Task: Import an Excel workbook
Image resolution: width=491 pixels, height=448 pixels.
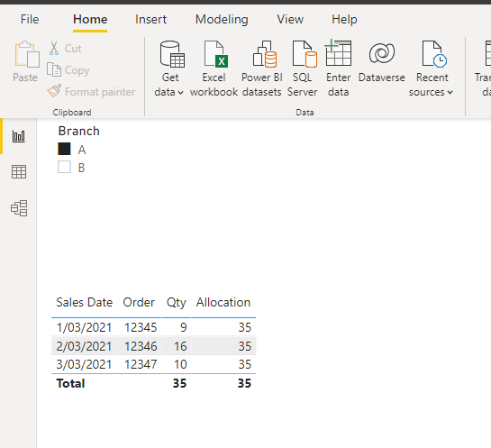Action: click(214, 69)
